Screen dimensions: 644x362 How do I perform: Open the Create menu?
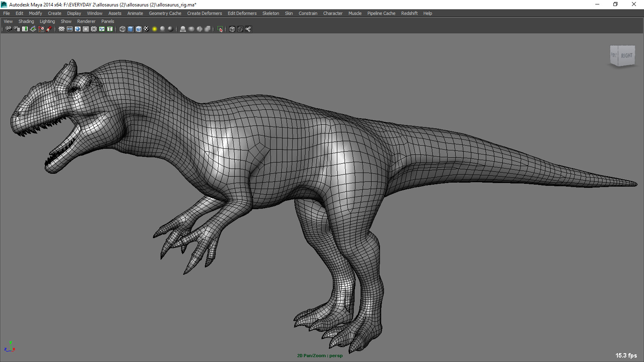pos(55,13)
